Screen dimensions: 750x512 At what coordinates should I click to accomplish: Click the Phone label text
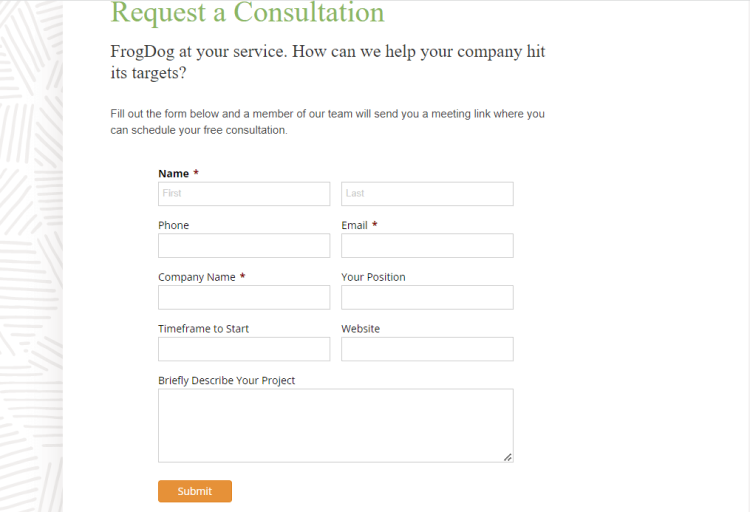(x=174, y=225)
